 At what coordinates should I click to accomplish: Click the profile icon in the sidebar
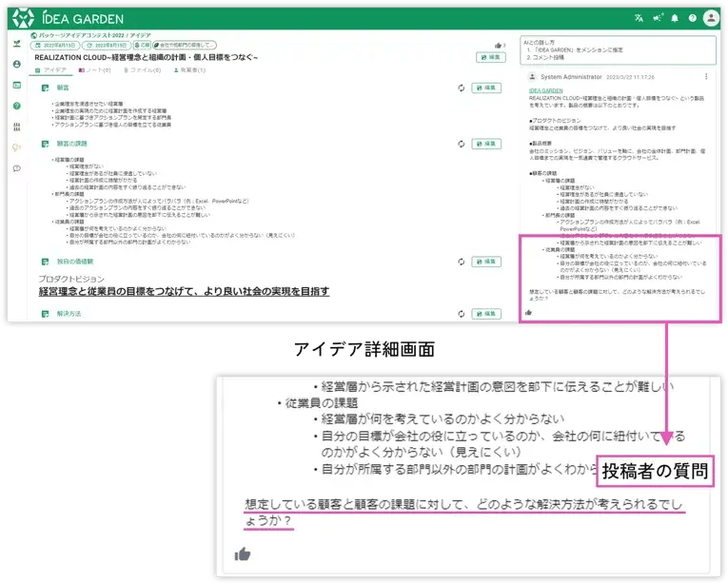point(17,64)
